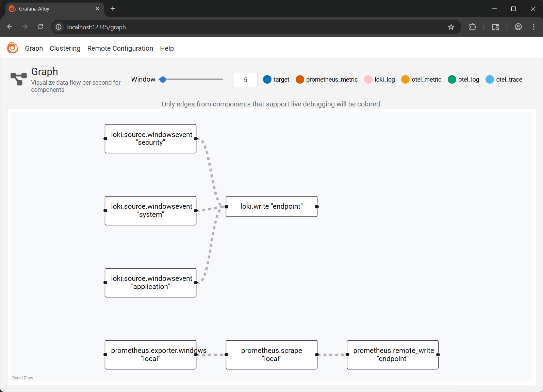The image size is (543, 392).
Task: Click the graph page header icon
Action: pyautogui.click(x=18, y=79)
